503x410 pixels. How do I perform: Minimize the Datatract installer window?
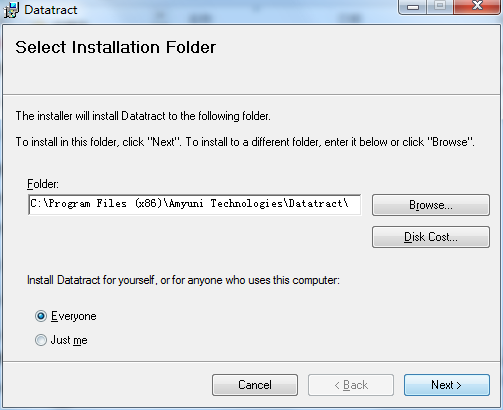coord(413,6)
